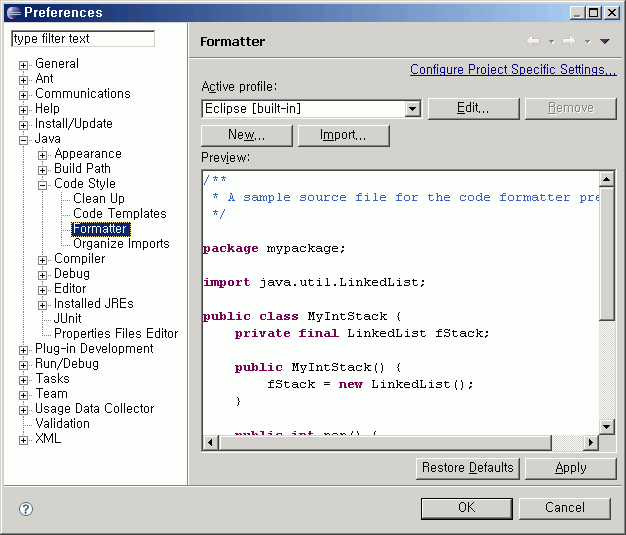The height and width of the screenshot is (535, 626).
Task: Collapse the Java tree node
Action: [x=24, y=140]
